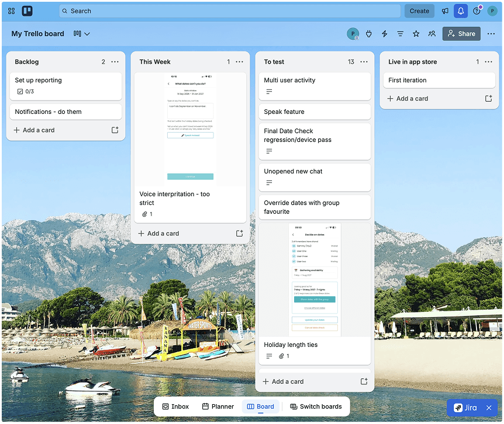Open the board visibility people icon
The height and width of the screenshot is (424, 504).
click(432, 34)
